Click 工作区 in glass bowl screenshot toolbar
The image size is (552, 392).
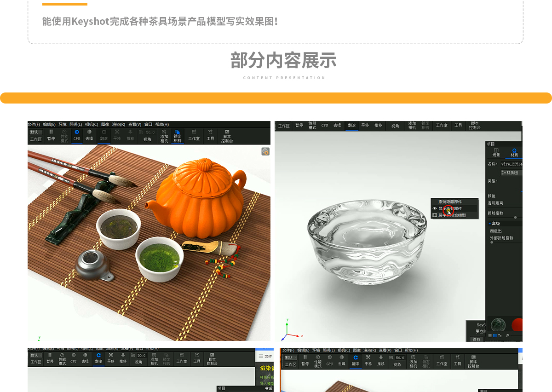(x=284, y=126)
